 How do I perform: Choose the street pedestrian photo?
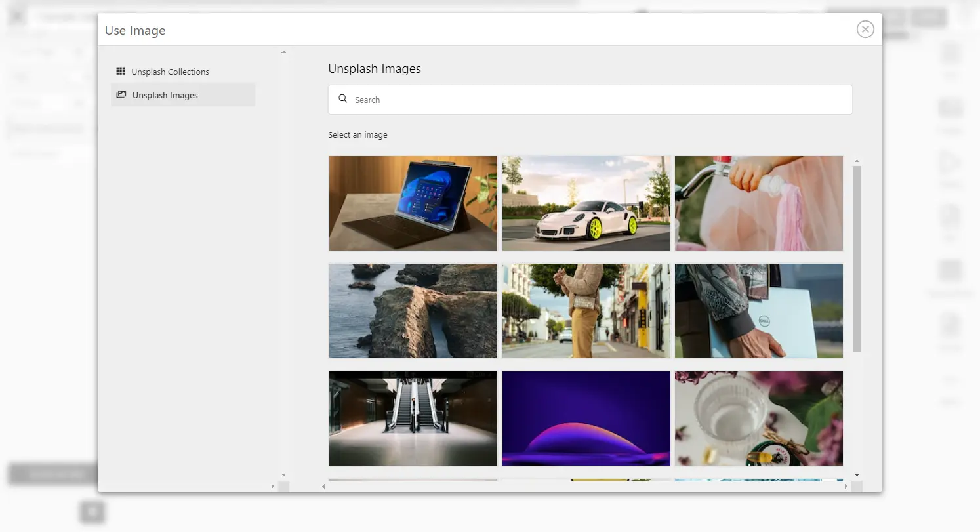coord(586,311)
